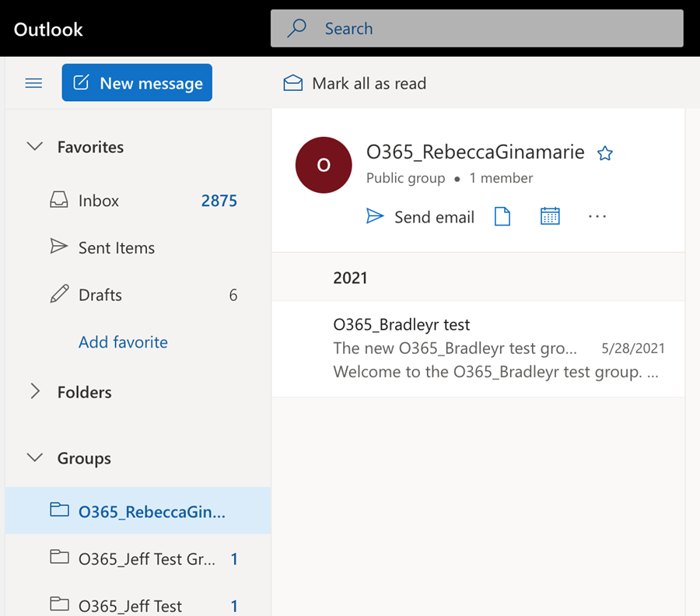Screen dimensions: 700x616
Task: Expand the Folders section
Action: 35,391
